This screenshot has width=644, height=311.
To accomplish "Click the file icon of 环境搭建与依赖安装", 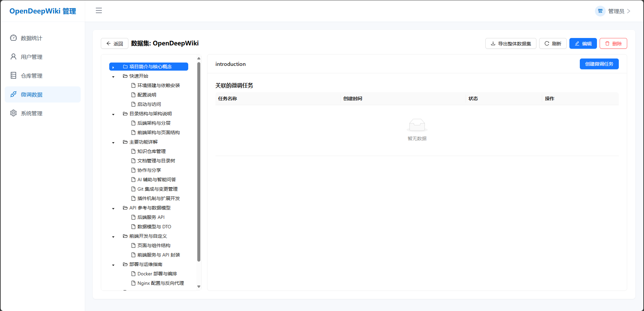I will [x=133, y=85].
